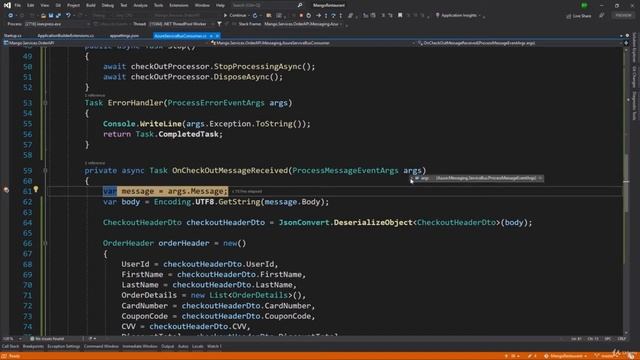Click the Navigate Backward icon

[x=11, y=16]
